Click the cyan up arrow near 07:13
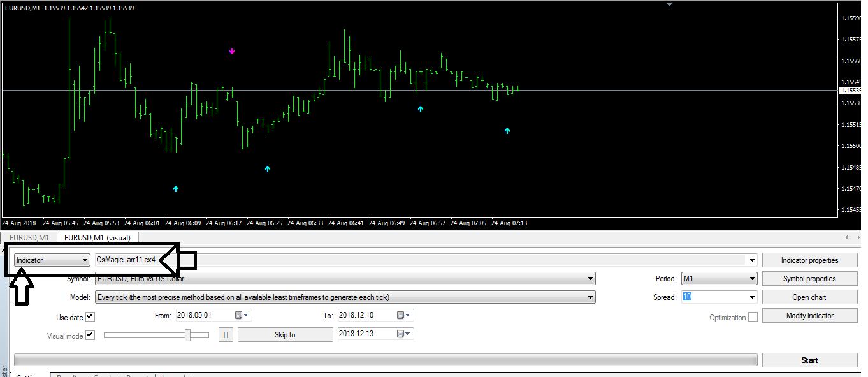Screen dimensions: 868x377 click(x=507, y=131)
